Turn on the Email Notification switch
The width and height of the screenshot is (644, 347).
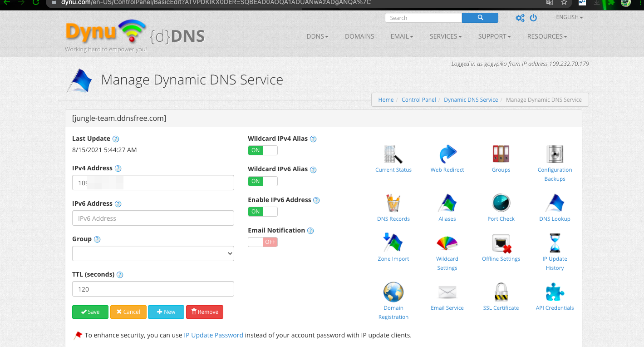click(x=262, y=242)
